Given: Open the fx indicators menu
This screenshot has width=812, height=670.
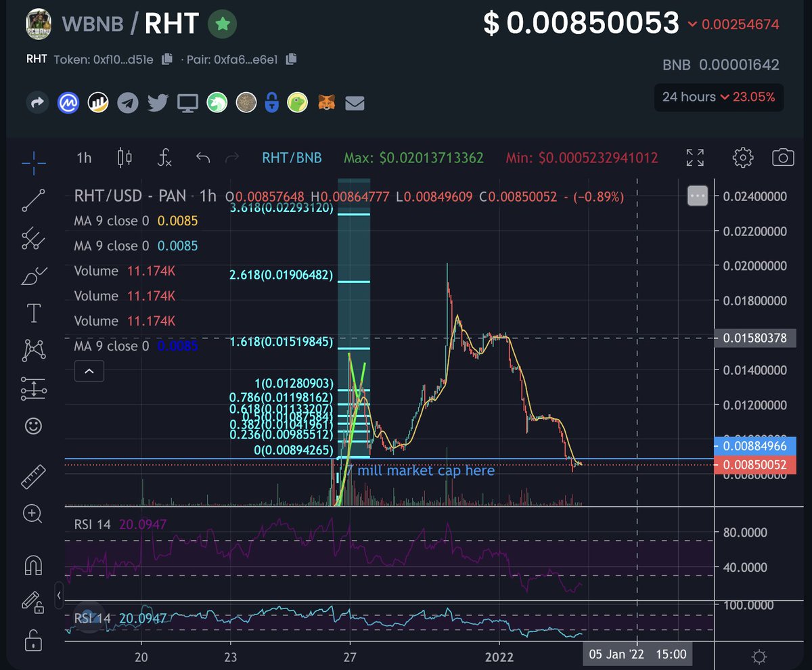Looking at the screenshot, I should click(x=164, y=158).
